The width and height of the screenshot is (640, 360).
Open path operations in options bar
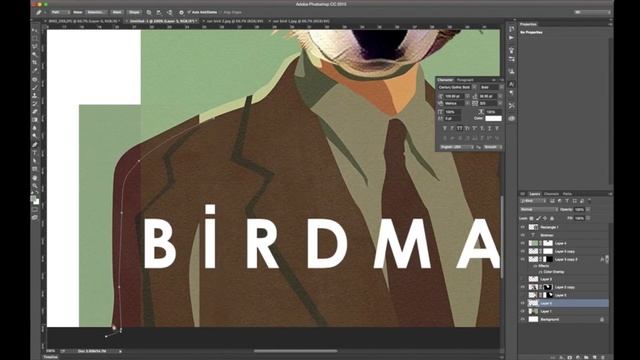click(x=149, y=12)
